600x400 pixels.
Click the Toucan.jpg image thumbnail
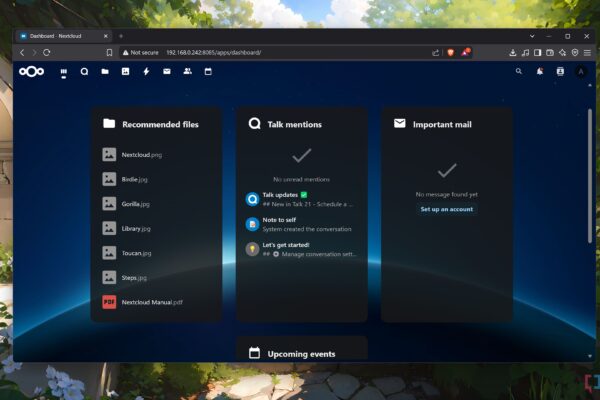click(109, 253)
